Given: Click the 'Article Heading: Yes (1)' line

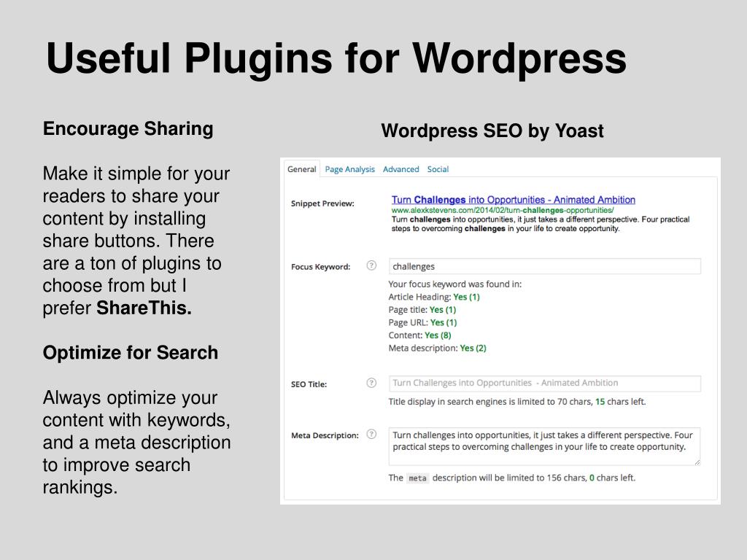Looking at the screenshot, I should [434, 297].
